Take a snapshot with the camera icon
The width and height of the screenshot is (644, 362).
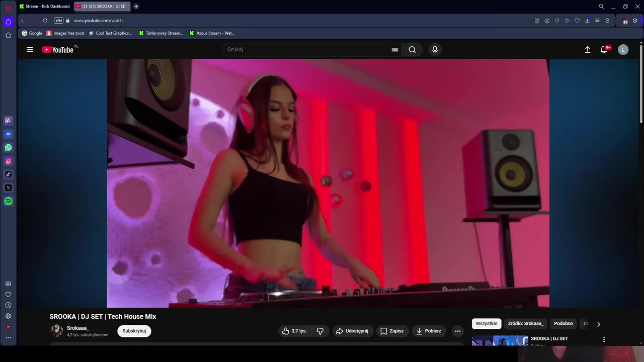547,21
